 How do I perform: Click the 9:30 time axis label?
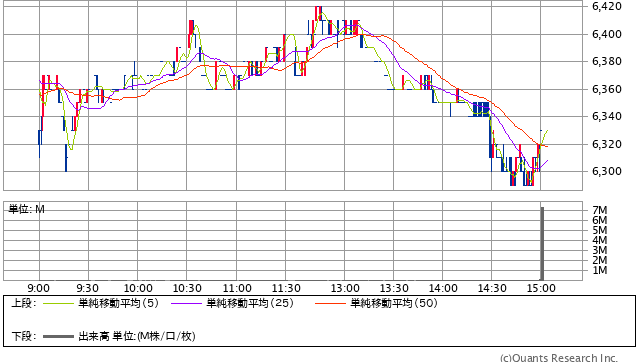click(x=87, y=288)
